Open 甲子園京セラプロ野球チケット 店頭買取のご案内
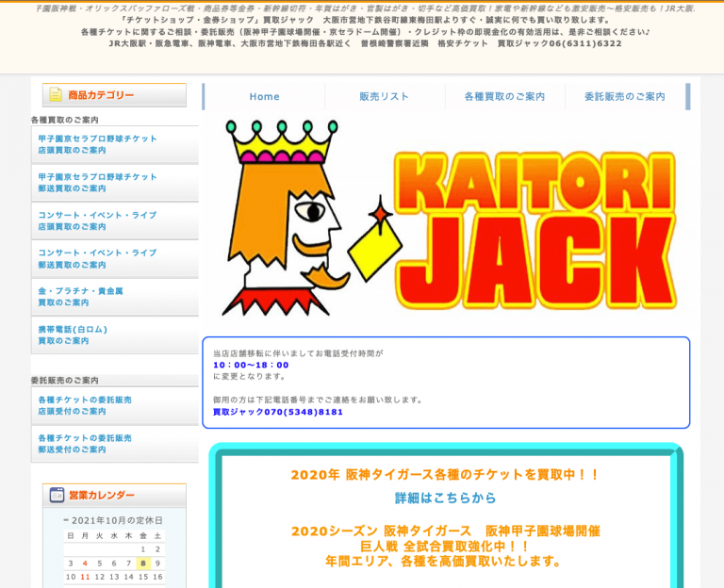Image resolution: width=724 pixels, height=588 pixels. coord(98,144)
